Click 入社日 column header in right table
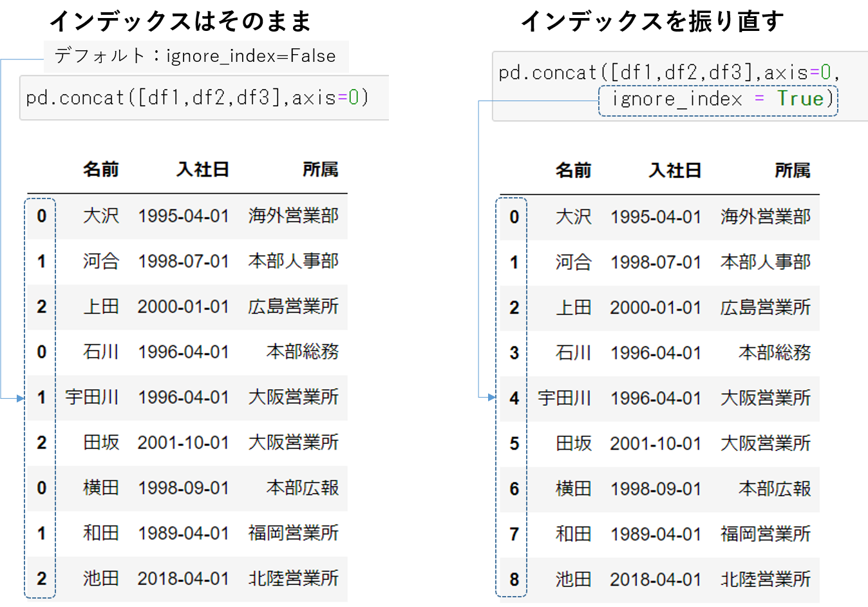 click(x=675, y=171)
